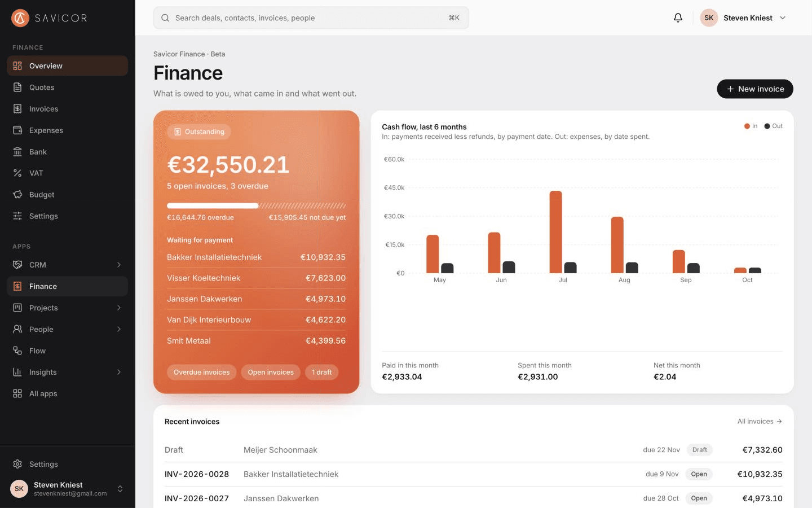This screenshot has height=508, width=812.
Task: Open the Meijer Schoonmaak draft row
Action: [x=474, y=450]
